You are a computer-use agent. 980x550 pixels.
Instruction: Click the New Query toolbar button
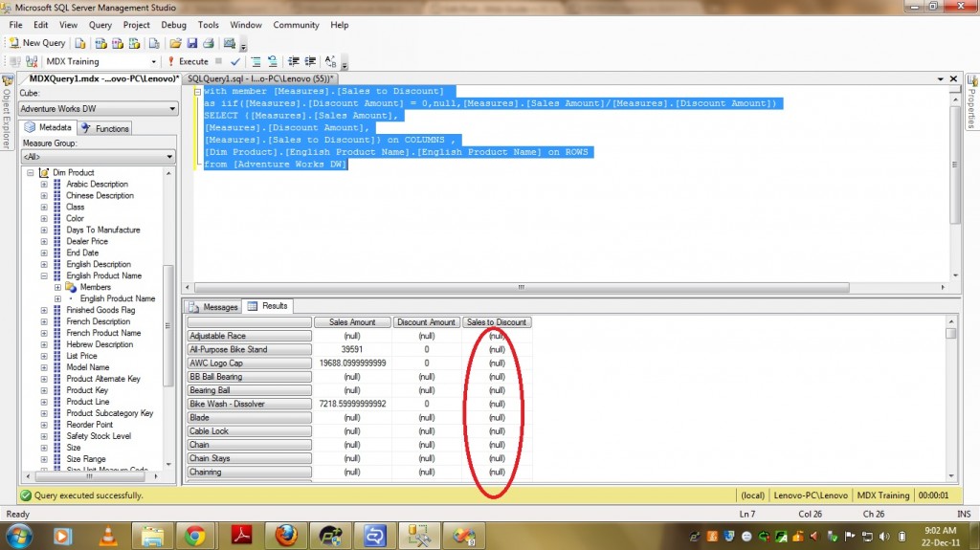37,43
